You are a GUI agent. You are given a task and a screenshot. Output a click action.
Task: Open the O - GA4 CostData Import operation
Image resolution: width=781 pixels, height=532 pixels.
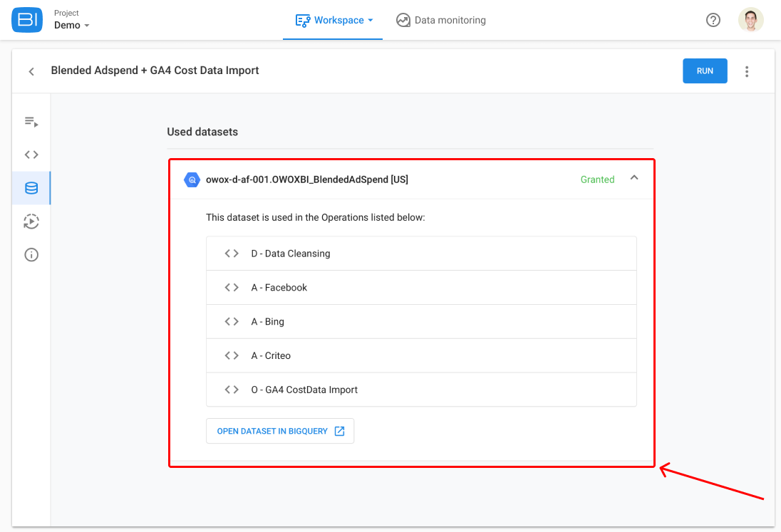tap(421, 390)
